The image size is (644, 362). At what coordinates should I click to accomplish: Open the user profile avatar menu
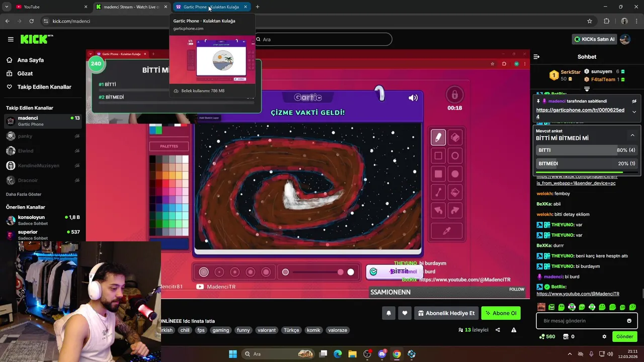pyautogui.click(x=625, y=39)
